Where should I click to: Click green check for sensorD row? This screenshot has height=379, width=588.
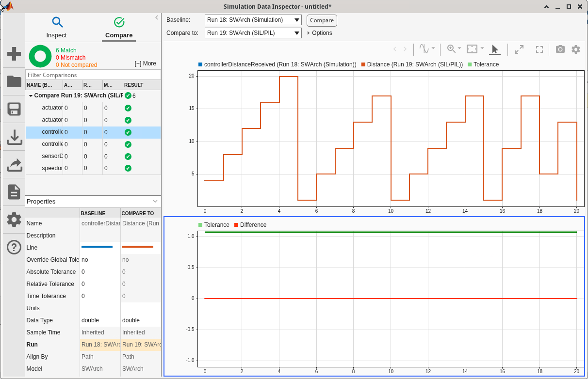click(x=128, y=156)
